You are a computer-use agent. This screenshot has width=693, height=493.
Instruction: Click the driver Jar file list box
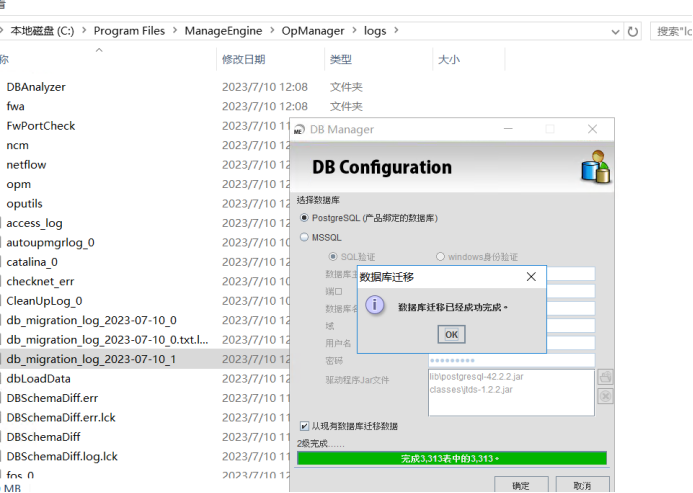coord(511,393)
